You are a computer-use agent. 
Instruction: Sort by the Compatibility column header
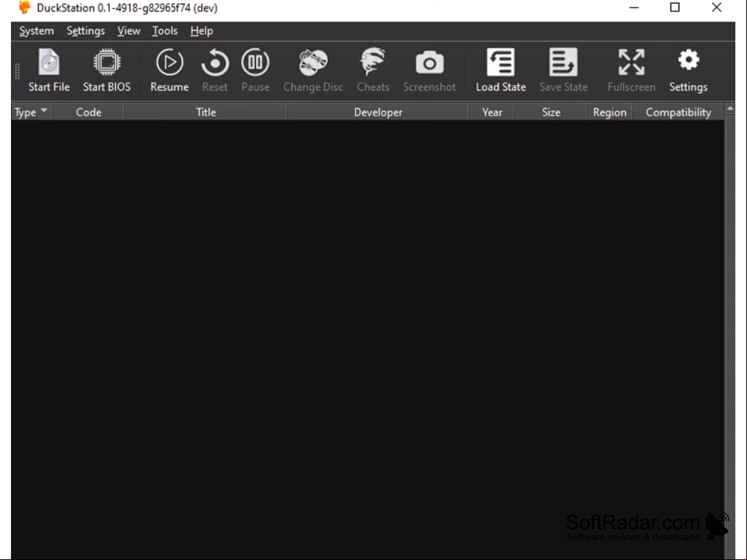[x=678, y=112]
